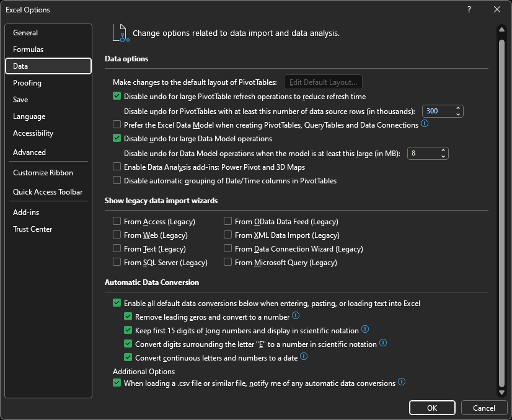Click info icon after Convert digits surrounding letter E
Screen dimensions: 512x420
[383, 343]
